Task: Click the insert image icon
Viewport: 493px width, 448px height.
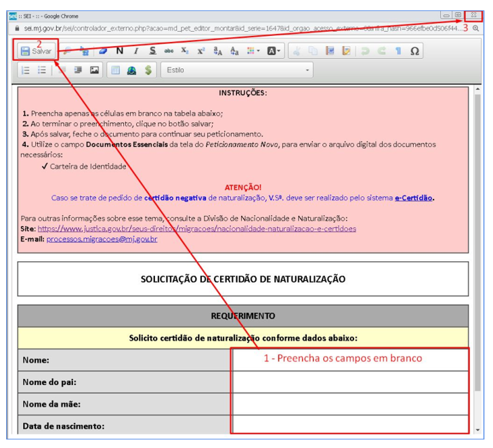Action: pyautogui.click(x=94, y=70)
